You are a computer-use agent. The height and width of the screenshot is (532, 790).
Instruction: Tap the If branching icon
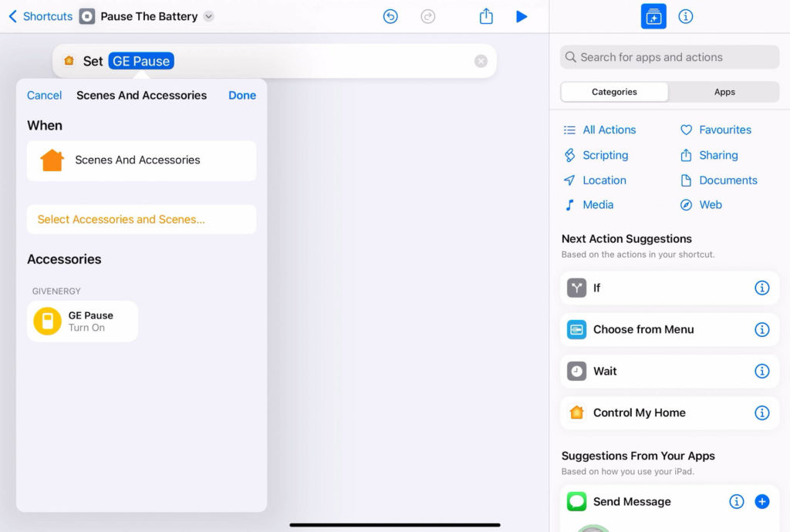(x=576, y=288)
